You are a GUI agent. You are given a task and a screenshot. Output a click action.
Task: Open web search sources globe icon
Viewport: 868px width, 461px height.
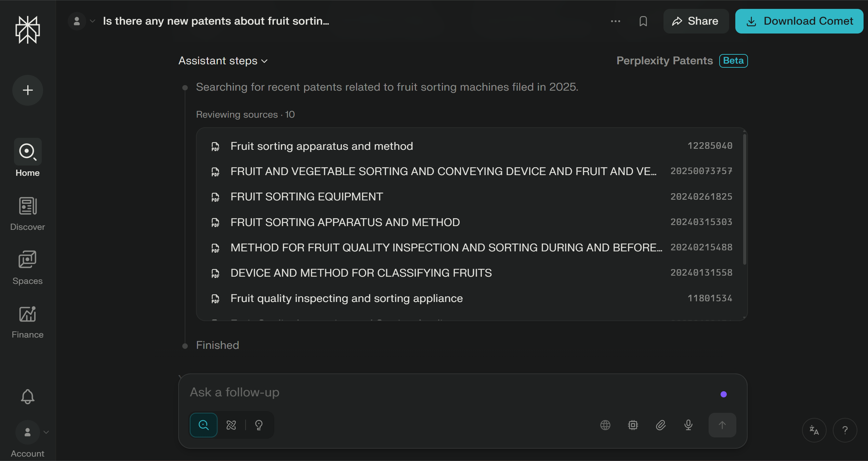pos(605,425)
